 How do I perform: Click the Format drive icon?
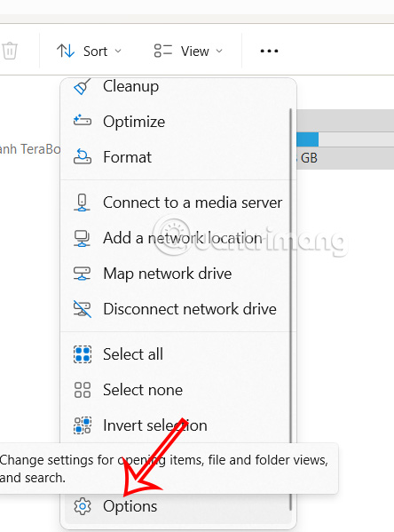[82, 156]
